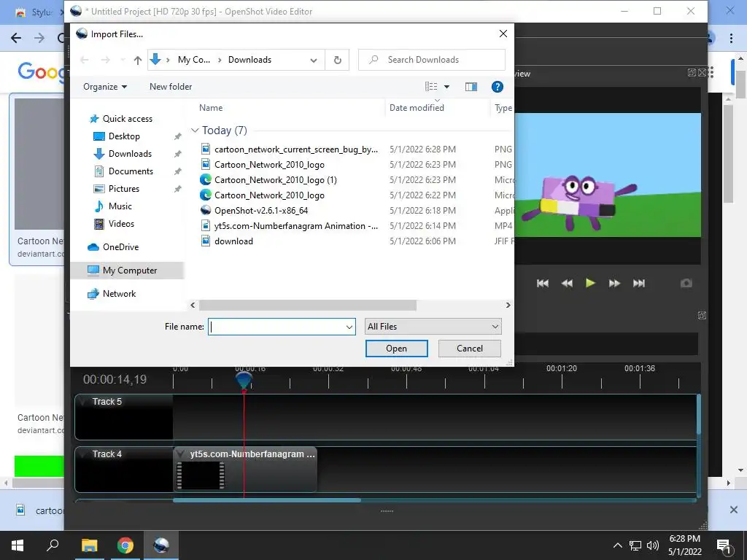Open the blue Help question mark icon
The height and width of the screenshot is (560, 747).
tap(497, 87)
